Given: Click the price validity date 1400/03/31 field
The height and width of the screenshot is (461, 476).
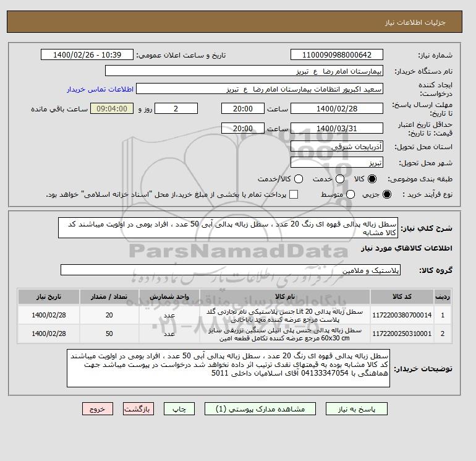Looking at the screenshot, I should [x=337, y=128].
